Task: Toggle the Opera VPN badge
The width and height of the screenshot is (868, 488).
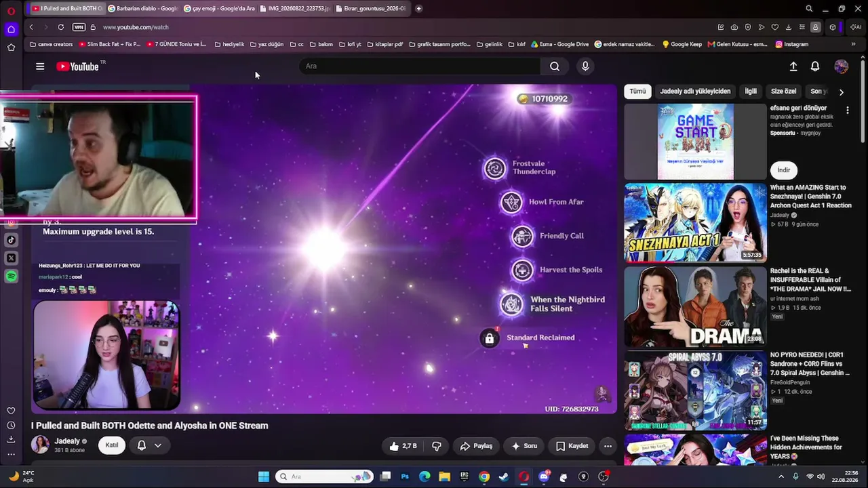Action: [79, 27]
